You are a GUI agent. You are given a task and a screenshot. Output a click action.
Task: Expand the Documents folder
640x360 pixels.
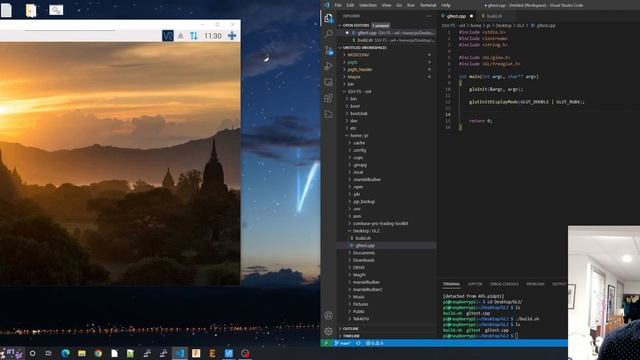pos(364,253)
